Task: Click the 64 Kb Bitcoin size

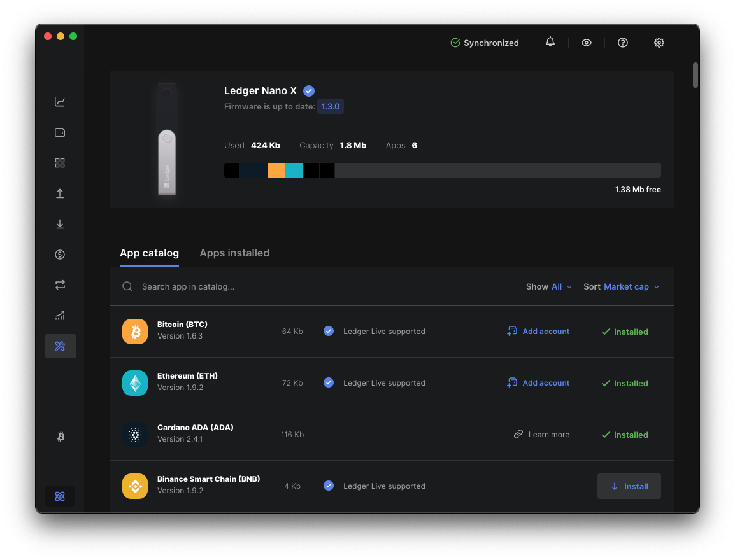Action: coord(292,332)
